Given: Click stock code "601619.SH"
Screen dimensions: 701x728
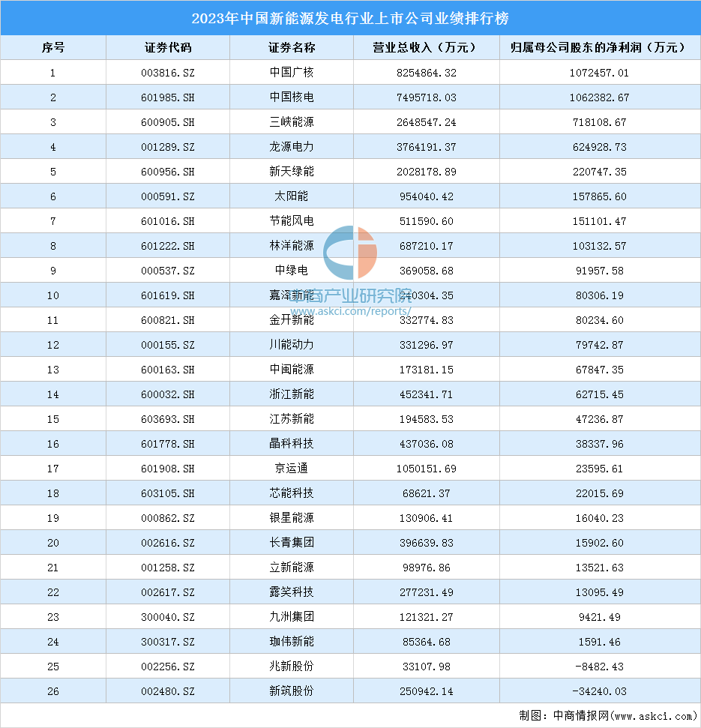Looking at the screenshot, I should (168, 295).
